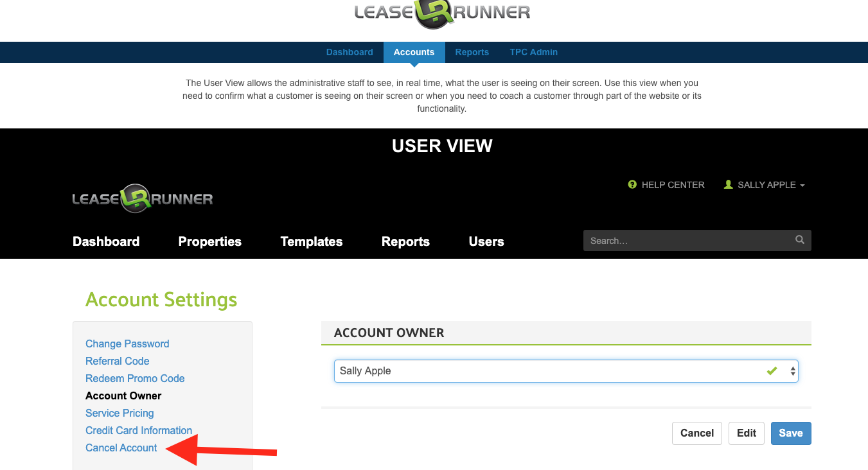Click the Edit button

pyautogui.click(x=746, y=433)
